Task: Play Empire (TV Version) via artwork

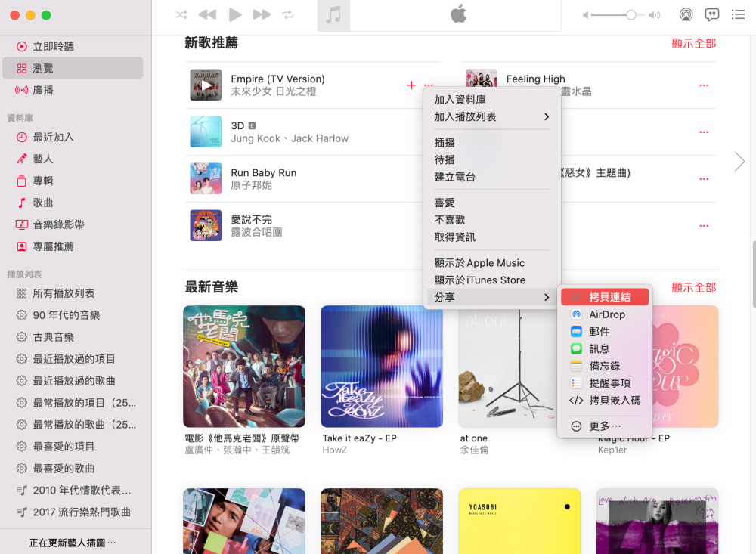Action: (x=206, y=85)
